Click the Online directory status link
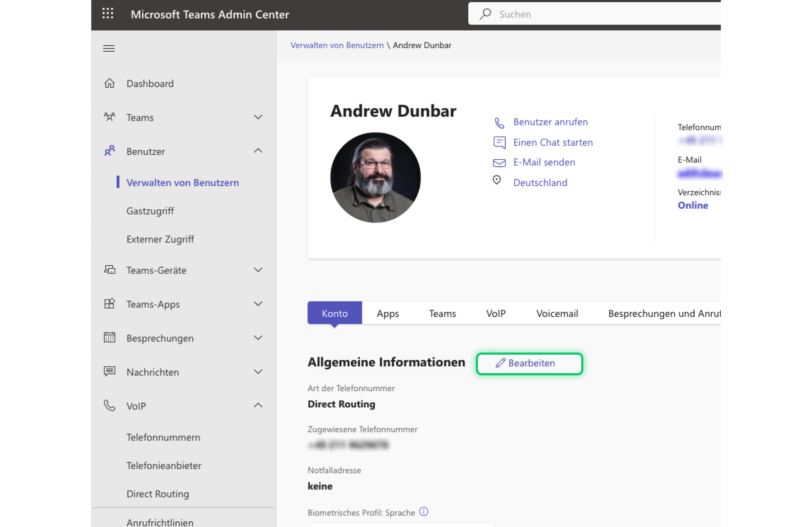812x527 pixels. coord(693,205)
